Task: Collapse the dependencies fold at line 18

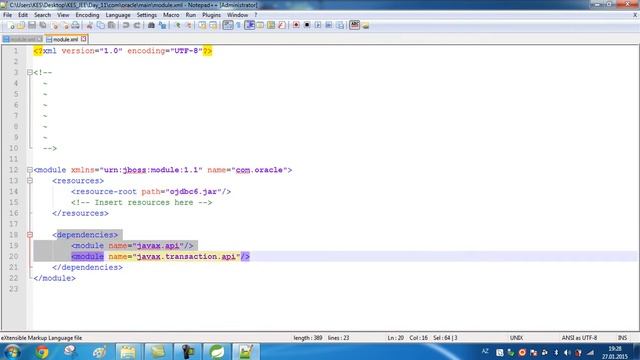Action: [x=30, y=235]
